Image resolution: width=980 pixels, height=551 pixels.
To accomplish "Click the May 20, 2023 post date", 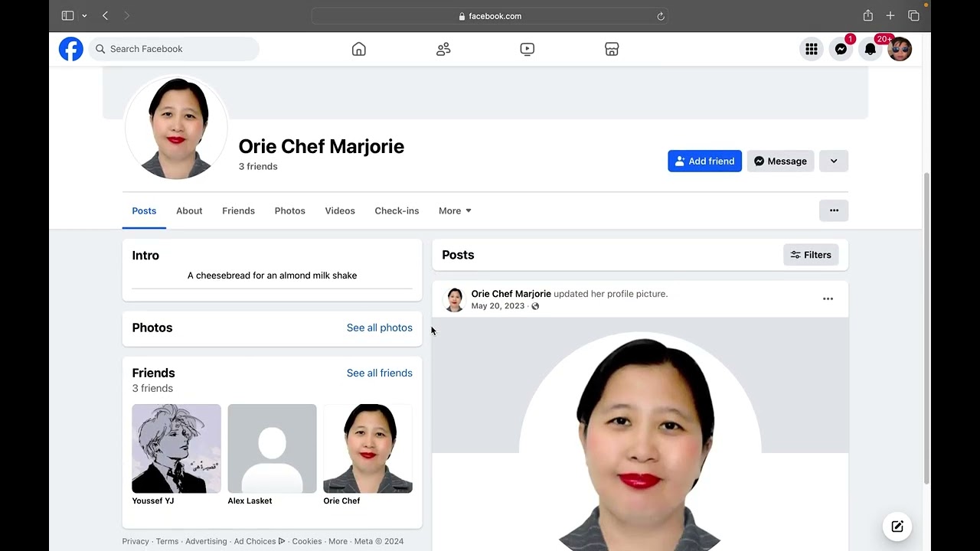I will pos(498,306).
